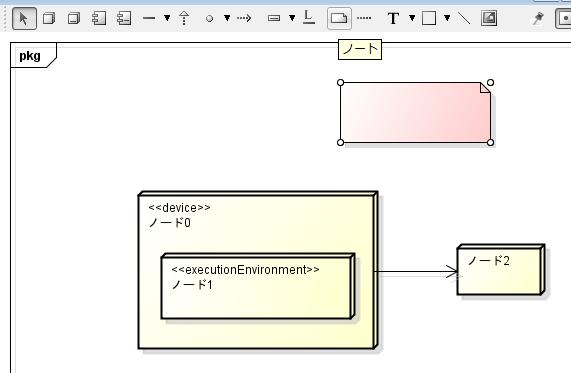The image size is (571, 373).
Task: Click the ノード0 name label
Action: [x=170, y=223]
